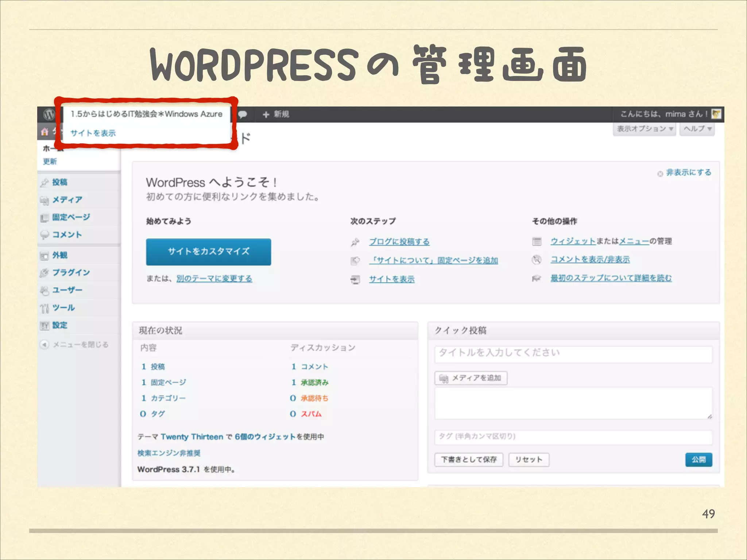Image resolution: width=747 pixels, height=560 pixels.
Task: Open 「サイトについて」固定ページを追加 link
Action: click(433, 261)
